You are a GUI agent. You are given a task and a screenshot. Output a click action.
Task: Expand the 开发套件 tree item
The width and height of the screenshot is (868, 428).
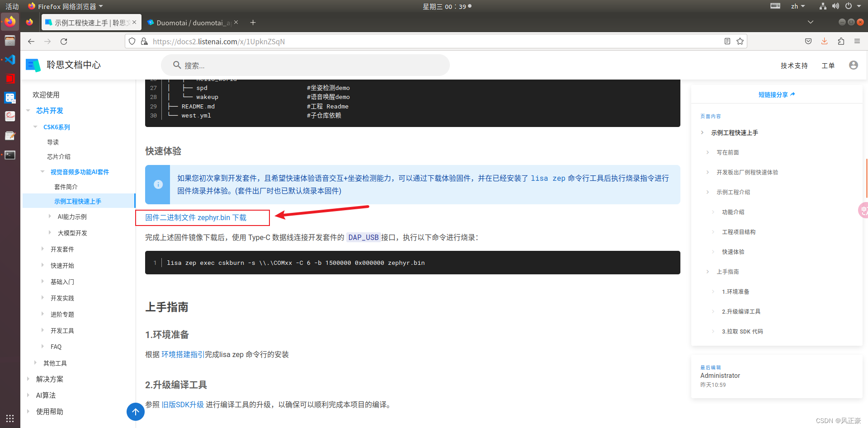[43, 249]
